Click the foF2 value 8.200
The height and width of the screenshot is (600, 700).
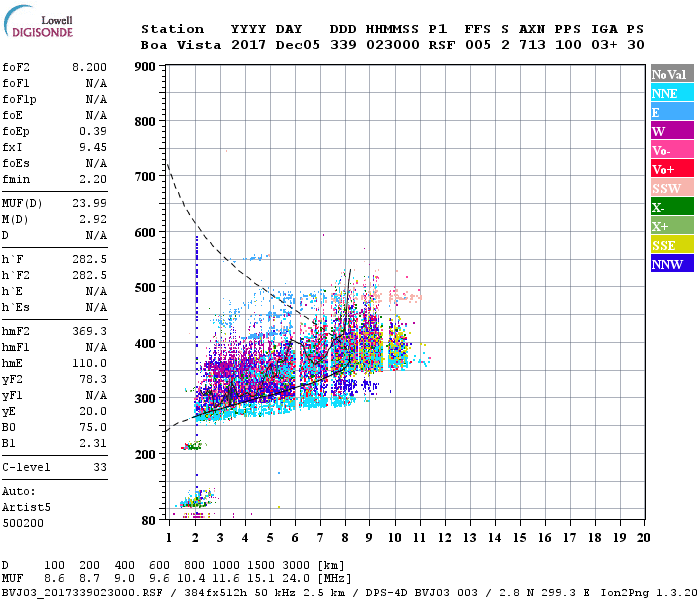coord(89,67)
